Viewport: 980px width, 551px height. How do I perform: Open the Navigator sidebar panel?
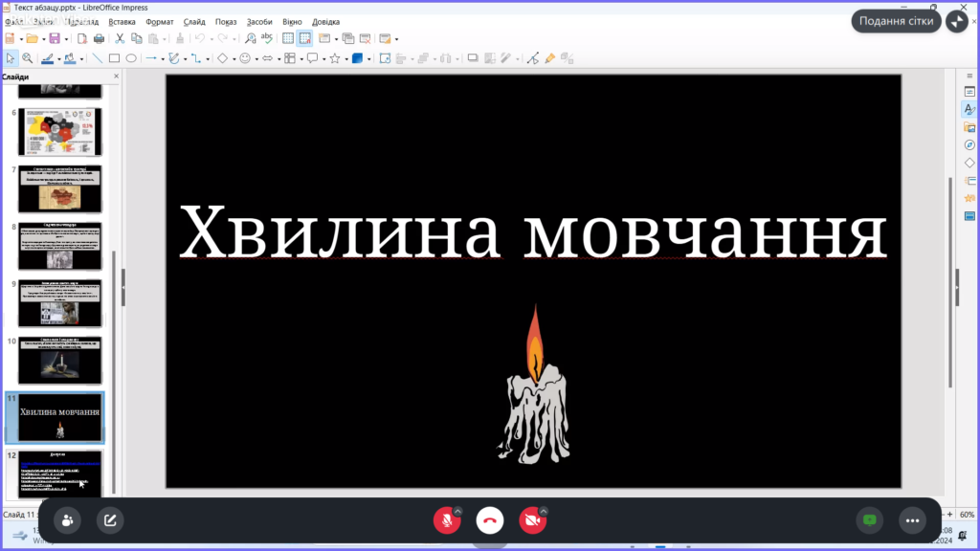click(x=969, y=144)
